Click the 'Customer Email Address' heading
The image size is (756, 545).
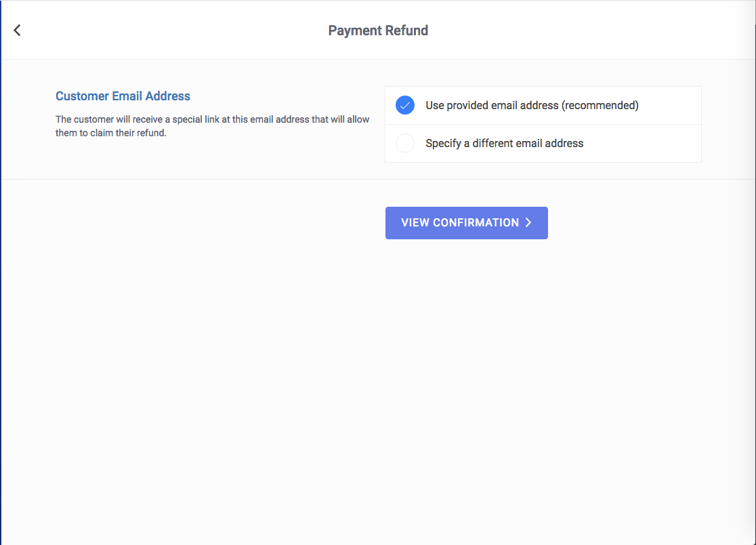coord(123,96)
